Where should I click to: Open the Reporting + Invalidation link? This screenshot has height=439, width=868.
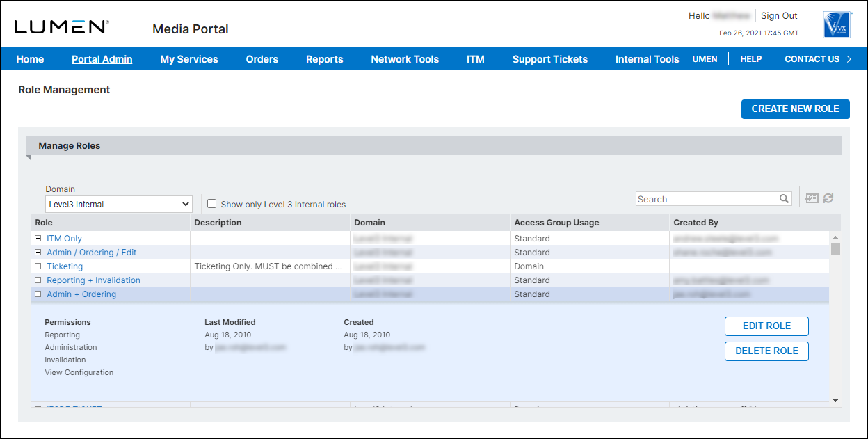[x=93, y=280]
